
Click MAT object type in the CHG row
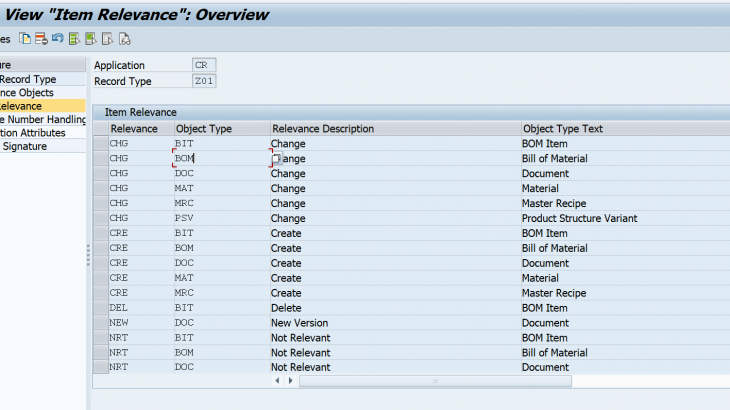[x=222, y=188]
